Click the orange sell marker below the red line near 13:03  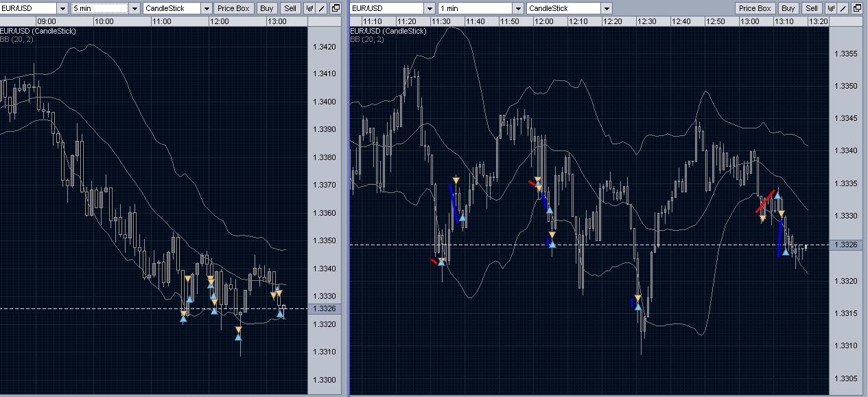[762, 219]
